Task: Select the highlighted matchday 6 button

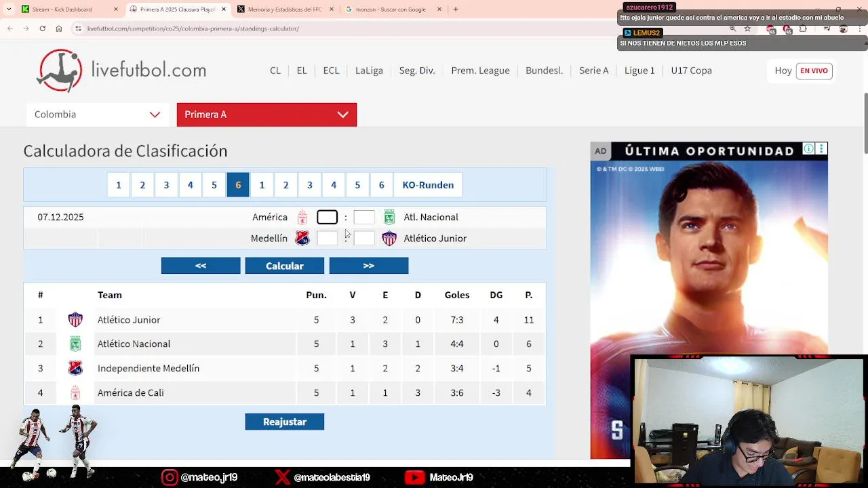Action: point(238,185)
